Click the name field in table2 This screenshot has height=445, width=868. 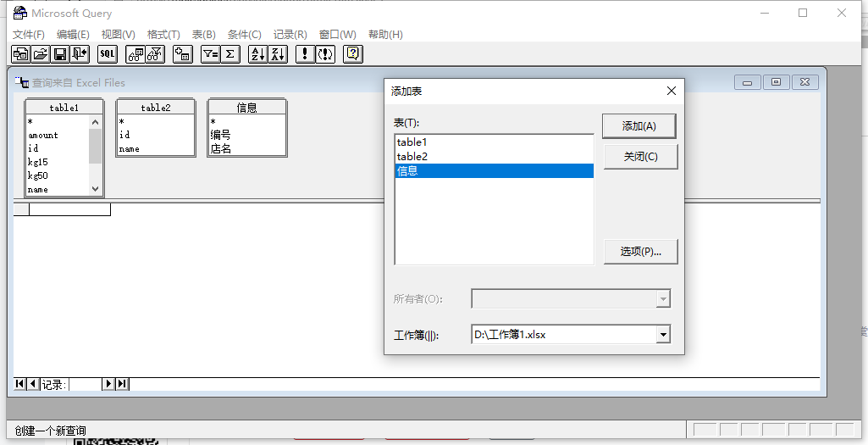pos(129,149)
